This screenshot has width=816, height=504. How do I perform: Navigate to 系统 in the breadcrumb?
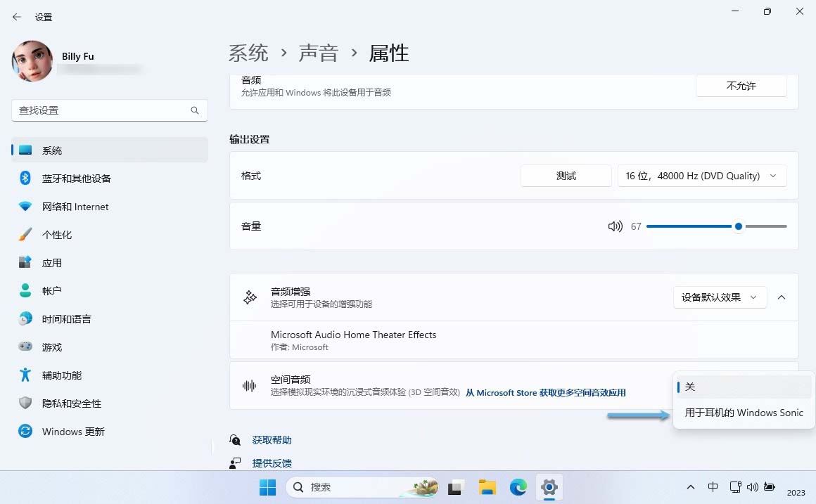[248, 52]
